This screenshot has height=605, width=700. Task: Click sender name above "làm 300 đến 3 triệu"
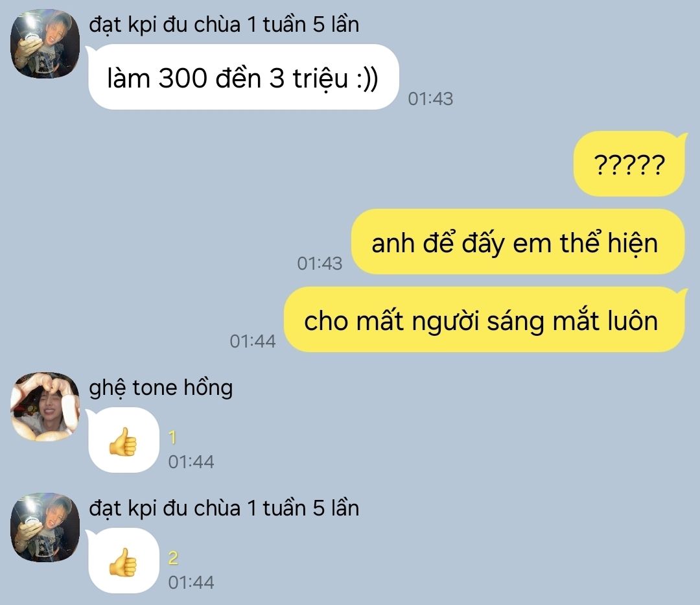tap(224, 25)
